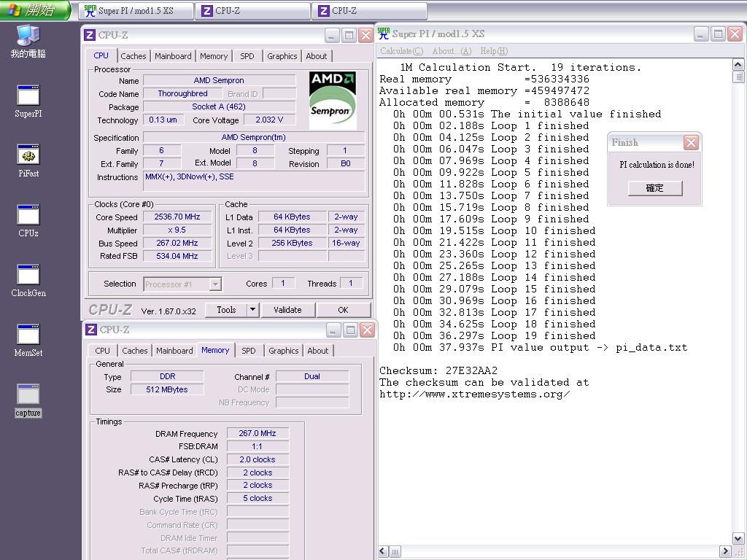Switch to second CPU-Z taskbar item
Viewport: 747px width, 560px height.
[369, 11]
